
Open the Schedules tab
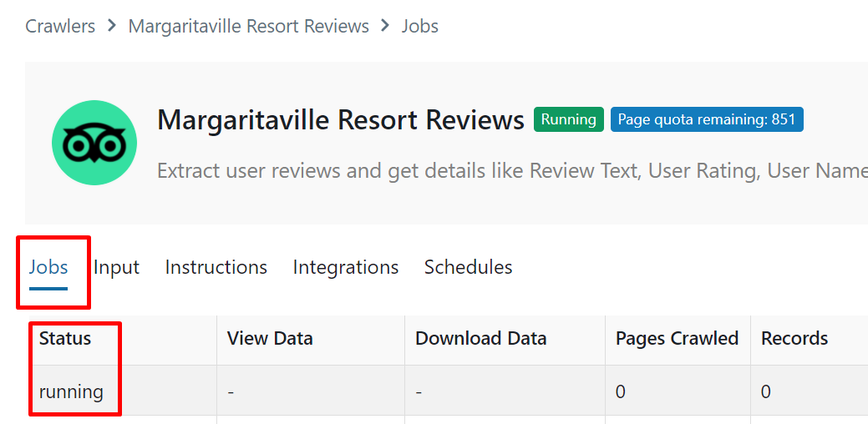468,267
